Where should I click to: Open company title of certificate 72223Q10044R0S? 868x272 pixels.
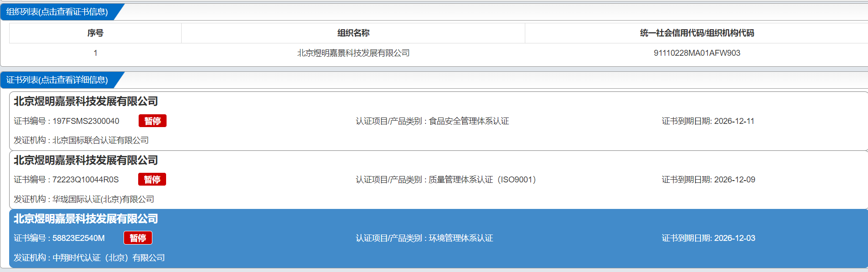tap(86, 160)
